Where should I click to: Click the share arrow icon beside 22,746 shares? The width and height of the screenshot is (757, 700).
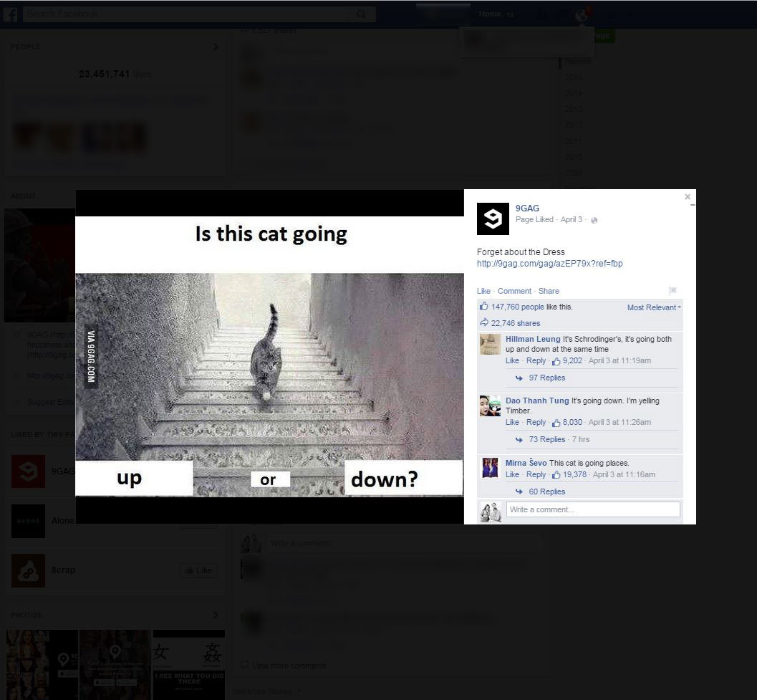click(x=483, y=322)
